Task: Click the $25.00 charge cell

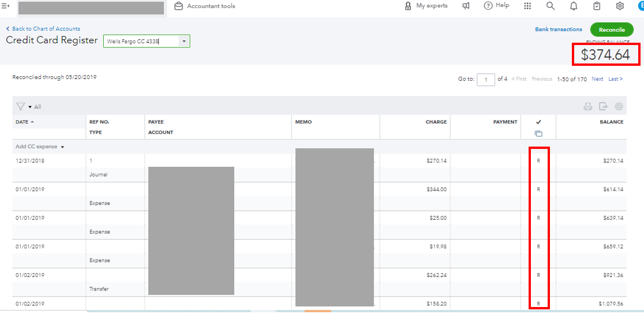Action: coord(438,218)
